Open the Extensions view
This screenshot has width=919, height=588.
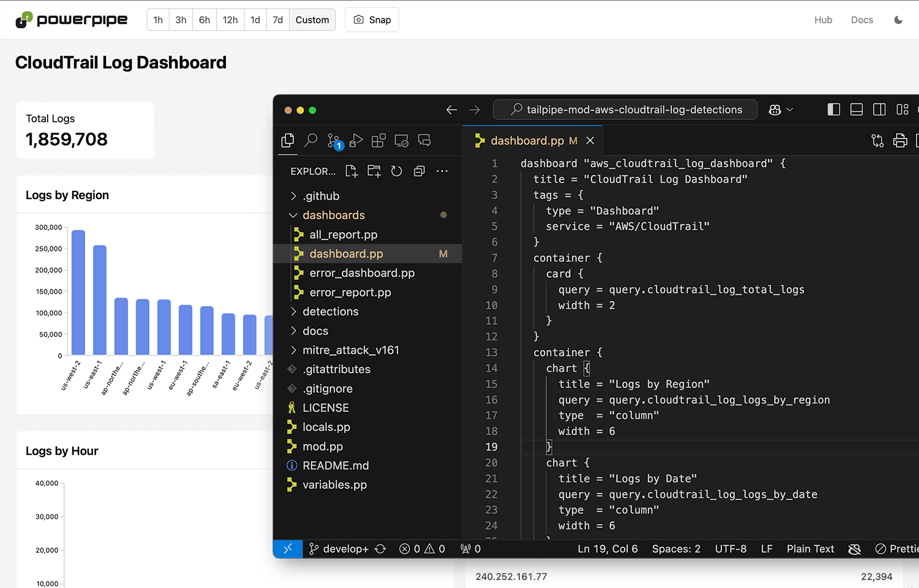coord(379,140)
